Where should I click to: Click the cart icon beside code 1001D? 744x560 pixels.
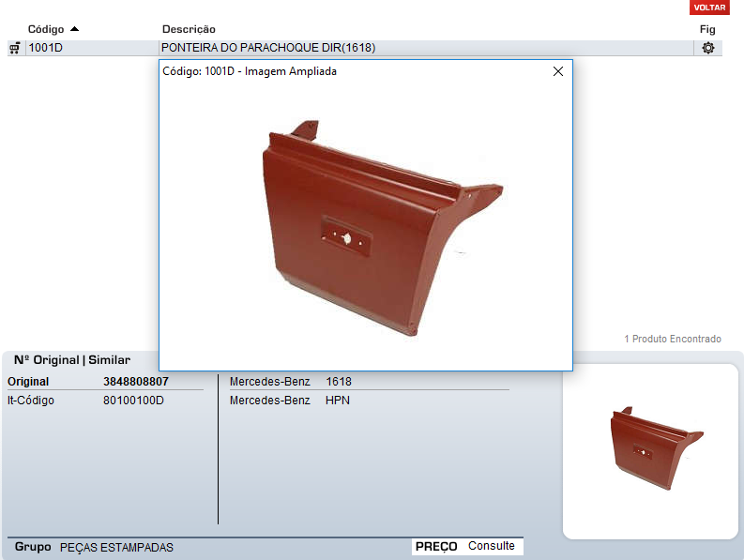click(14, 48)
